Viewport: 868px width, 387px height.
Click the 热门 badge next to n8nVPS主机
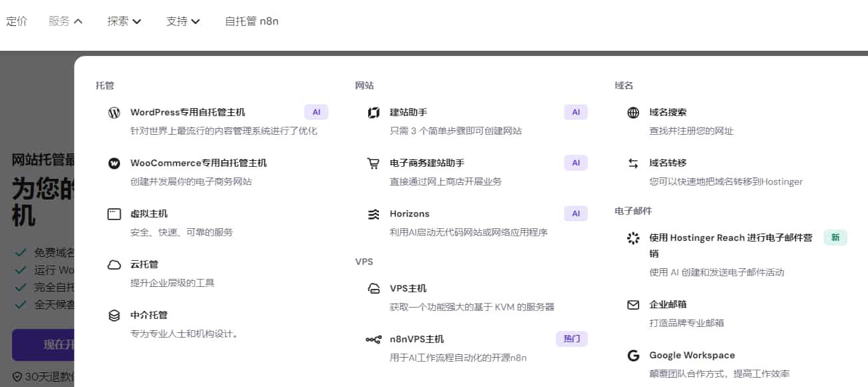572,339
